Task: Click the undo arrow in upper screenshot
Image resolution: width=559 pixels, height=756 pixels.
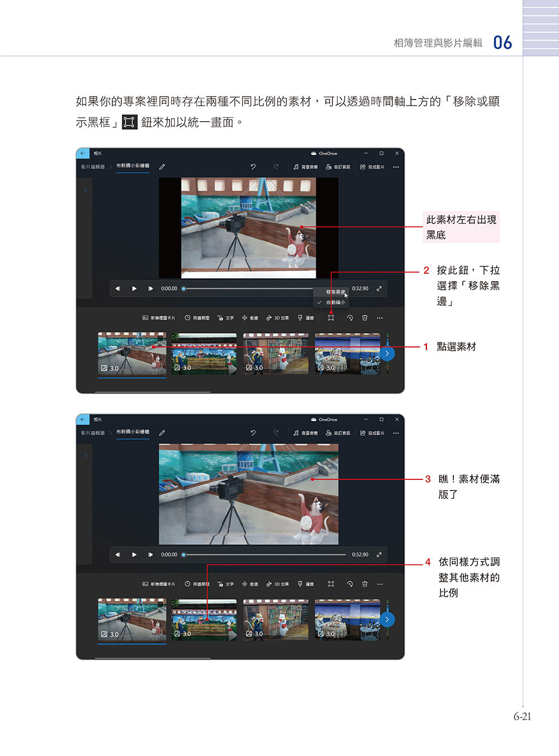Action: point(253,167)
